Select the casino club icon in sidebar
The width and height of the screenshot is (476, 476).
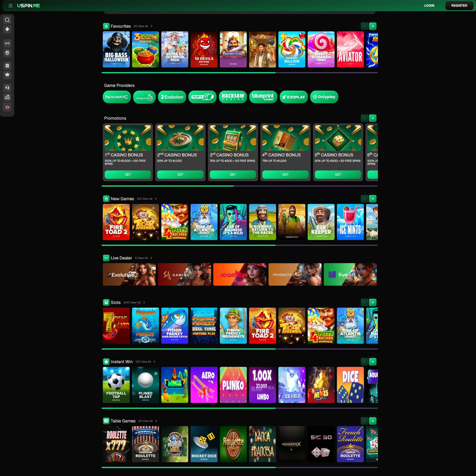pyautogui.click(x=7, y=29)
